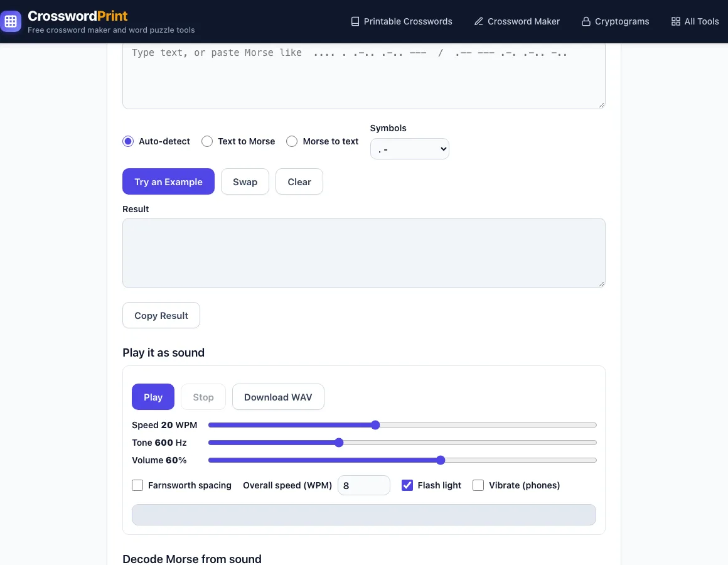Click the CrosswordPrint site title
Viewport: 728px width, 565px height.
[x=78, y=16]
